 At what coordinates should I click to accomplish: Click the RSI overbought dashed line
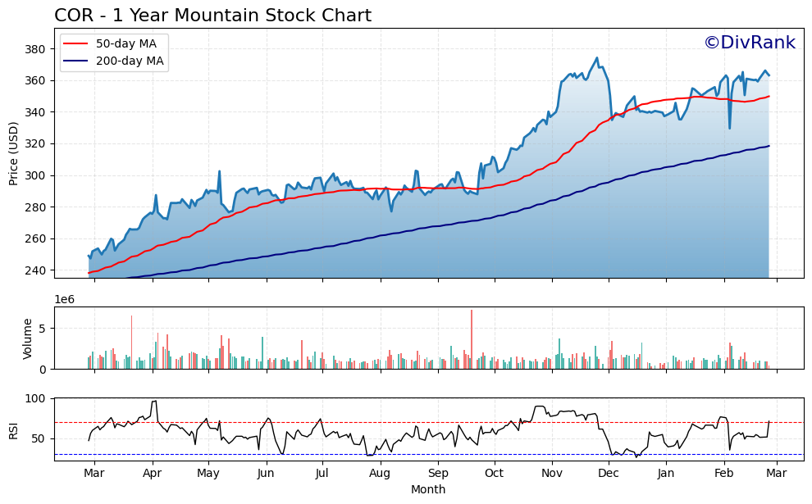(x=410, y=420)
